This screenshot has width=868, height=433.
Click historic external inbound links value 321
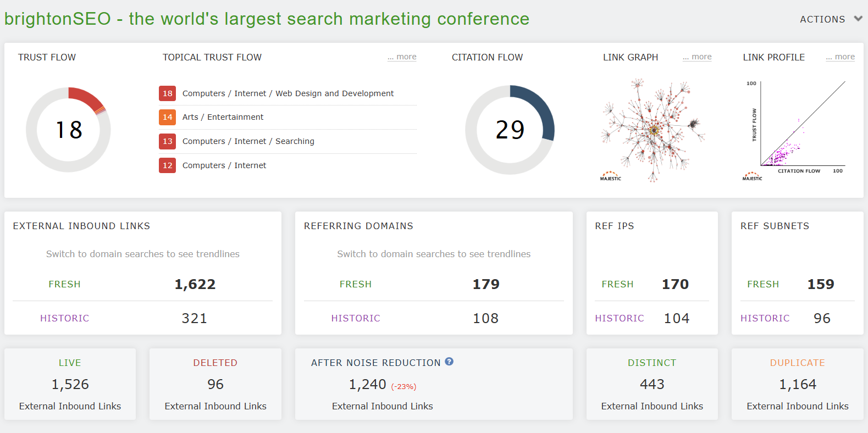click(195, 318)
